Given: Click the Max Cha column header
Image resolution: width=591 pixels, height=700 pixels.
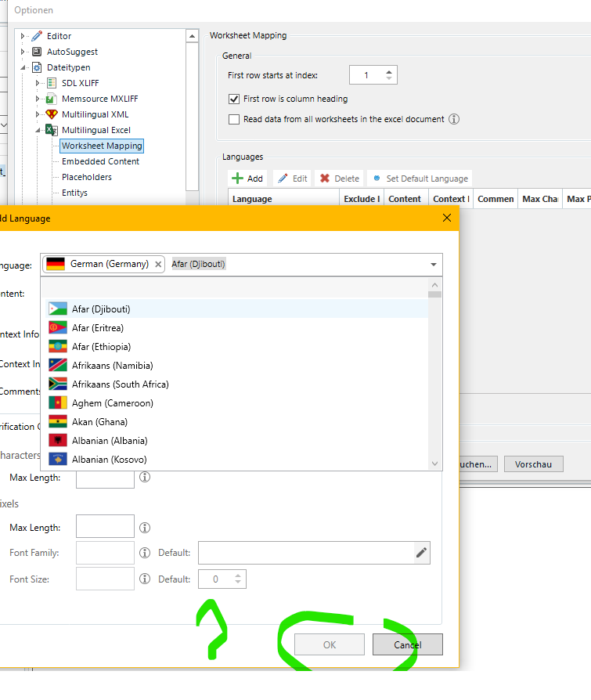Looking at the screenshot, I should (x=540, y=199).
